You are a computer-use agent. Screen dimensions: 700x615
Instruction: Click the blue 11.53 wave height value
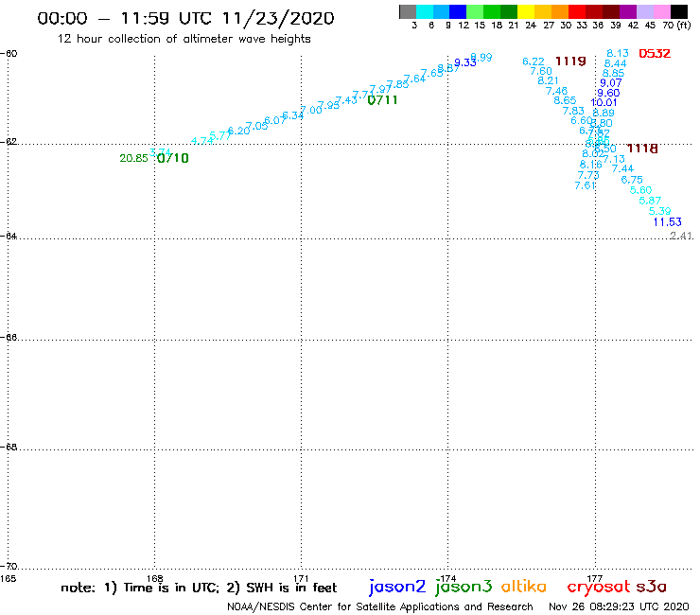668,222
